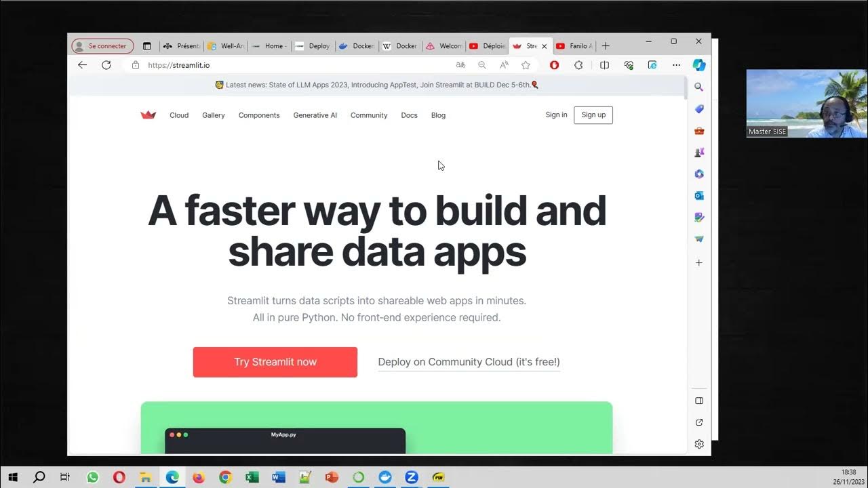The height and width of the screenshot is (488, 868).
Task: Open Settings and more ellipsis menu
Action: (x=676, y=65)
